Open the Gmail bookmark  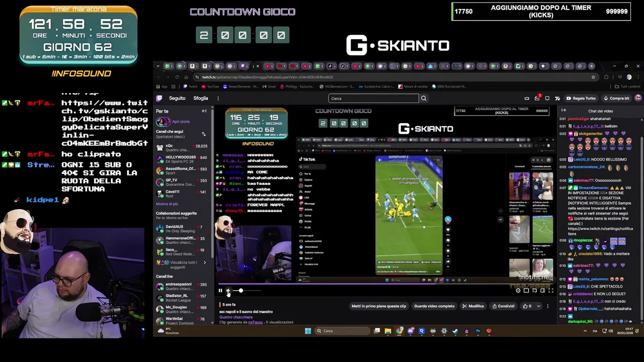click(269, 86)
